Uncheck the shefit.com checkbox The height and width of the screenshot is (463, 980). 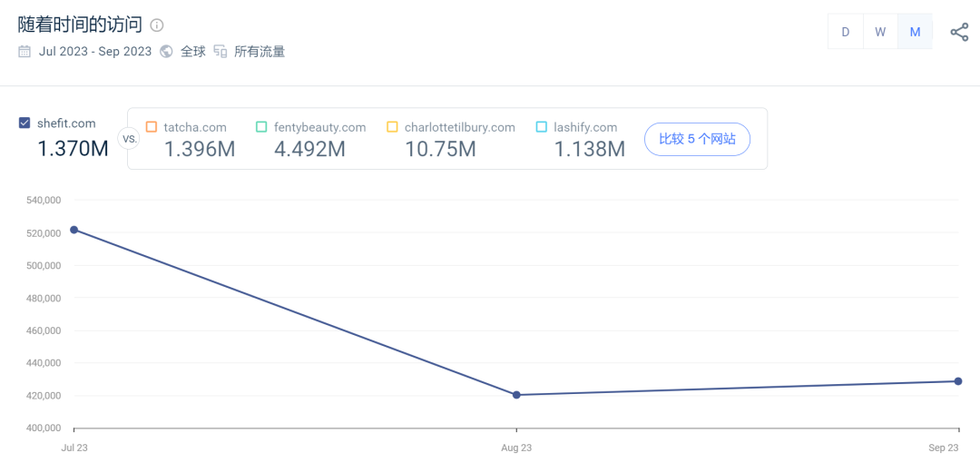point(24,123)
